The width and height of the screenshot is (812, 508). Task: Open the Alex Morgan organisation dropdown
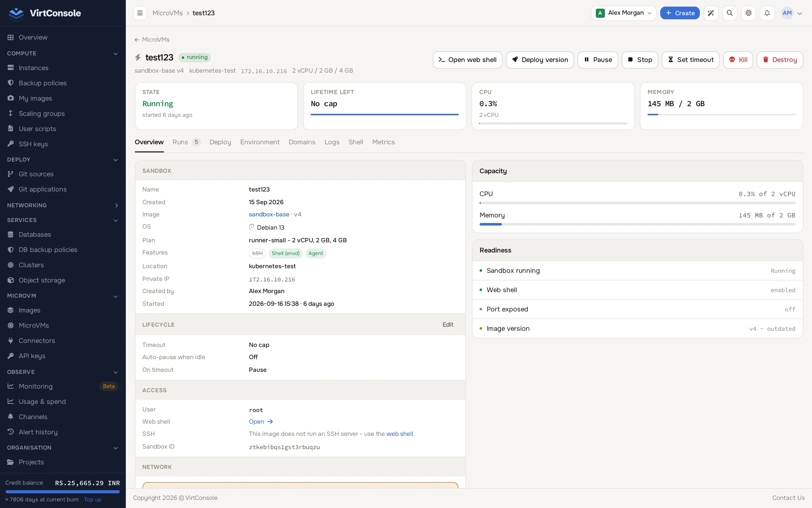623,13
